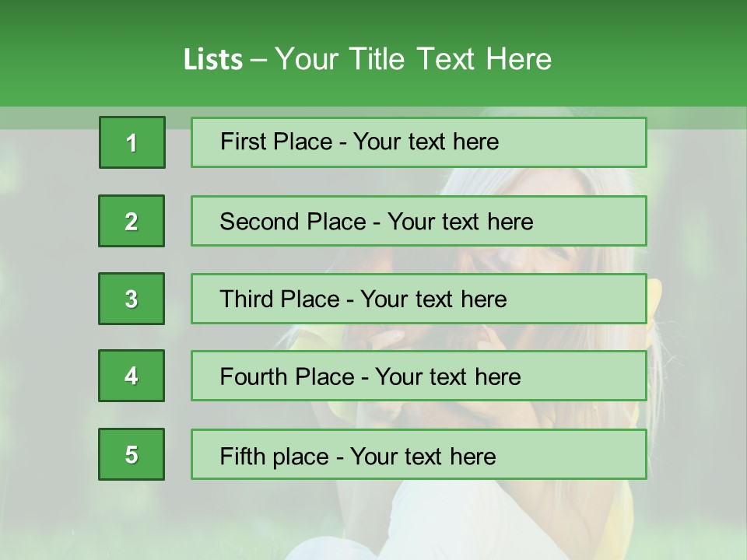Click the green number 3 box

[x=132, y=299]
